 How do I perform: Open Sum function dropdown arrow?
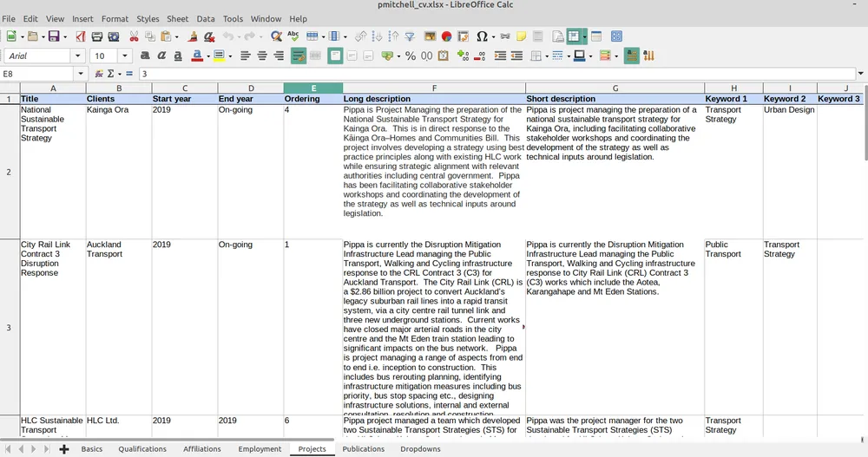(120, 74)
